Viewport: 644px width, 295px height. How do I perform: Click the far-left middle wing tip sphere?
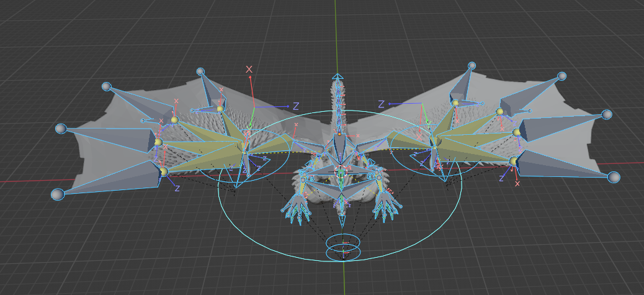coord(60,129)
